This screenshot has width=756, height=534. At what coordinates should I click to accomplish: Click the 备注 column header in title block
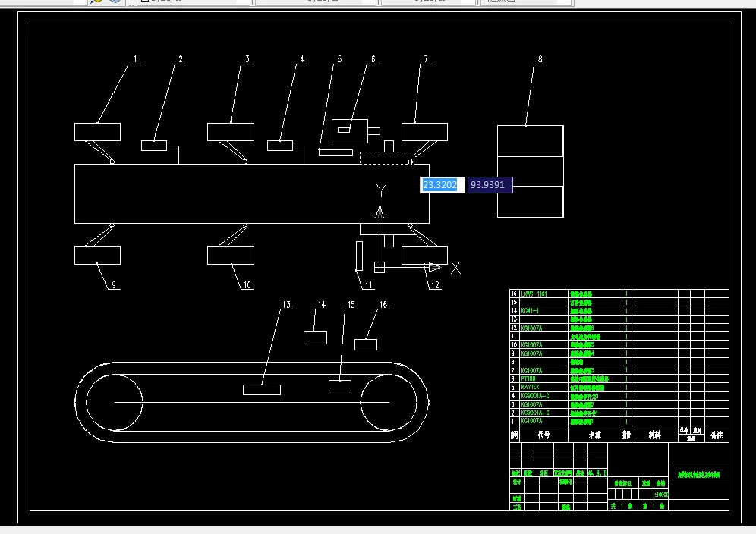pos(717,435)
